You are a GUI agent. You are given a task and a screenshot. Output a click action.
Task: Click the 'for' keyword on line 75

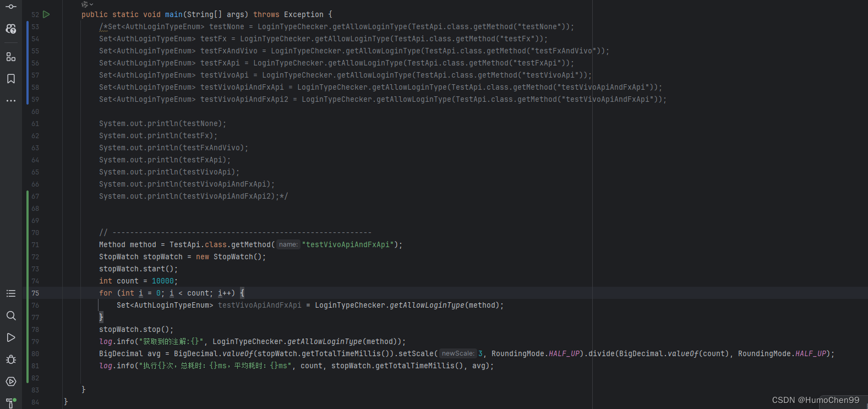[x=106, y=293]
